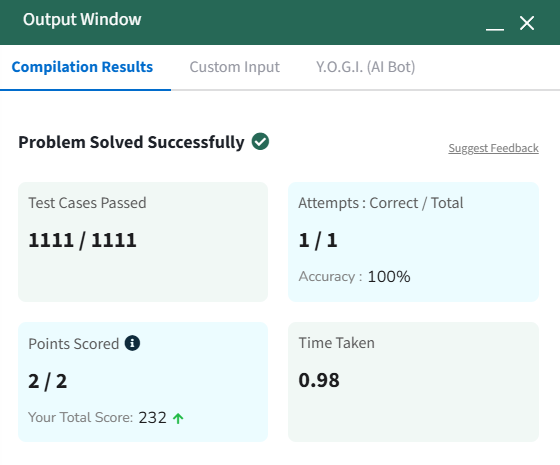The image size is (560, 465).
Task: Select the 2 / 2 points value
Action: tap(48, 381)
